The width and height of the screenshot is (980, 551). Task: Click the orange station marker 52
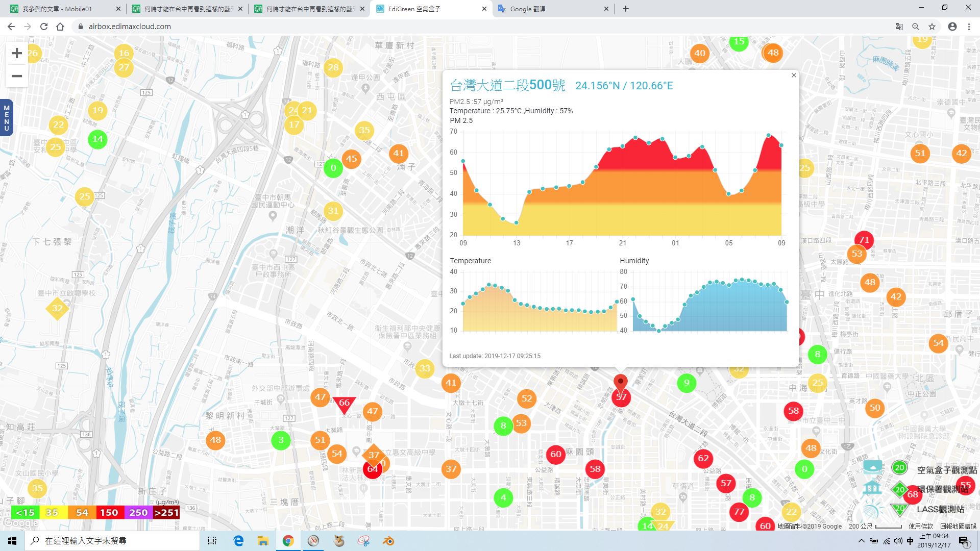(x=527, y=399)
